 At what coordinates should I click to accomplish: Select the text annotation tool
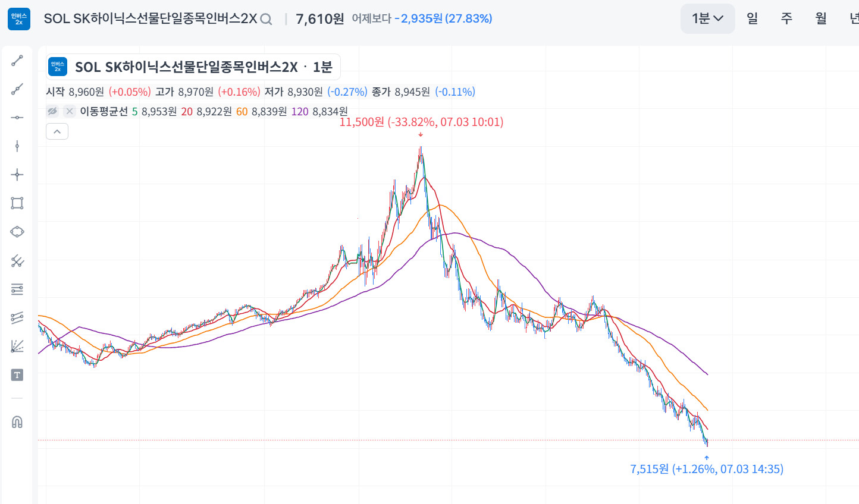(17, 375)
